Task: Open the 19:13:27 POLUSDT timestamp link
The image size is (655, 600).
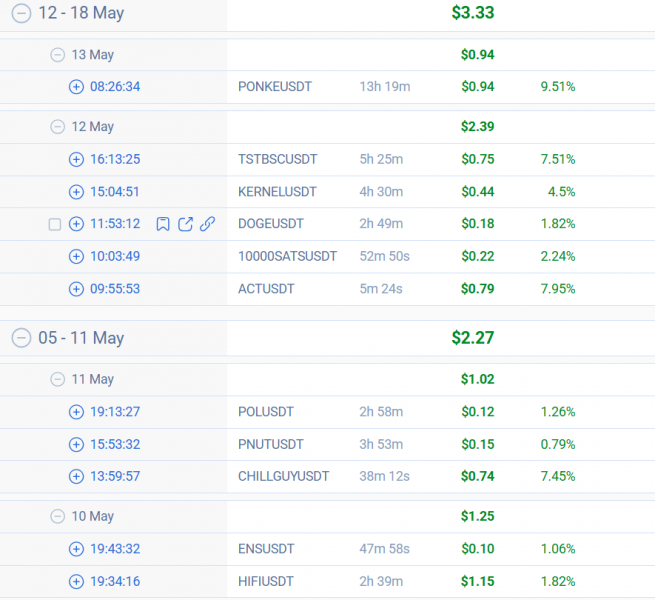Action: (115, 412)
